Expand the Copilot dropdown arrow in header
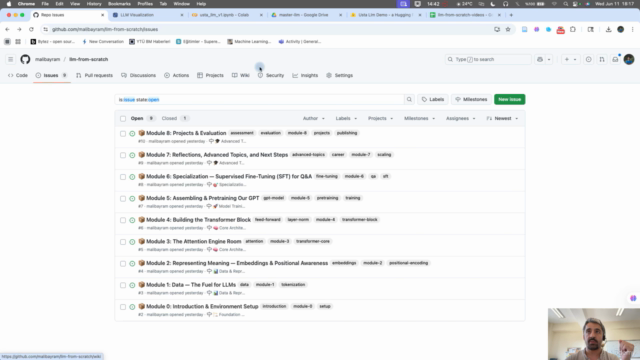 [x=549, y=59]
